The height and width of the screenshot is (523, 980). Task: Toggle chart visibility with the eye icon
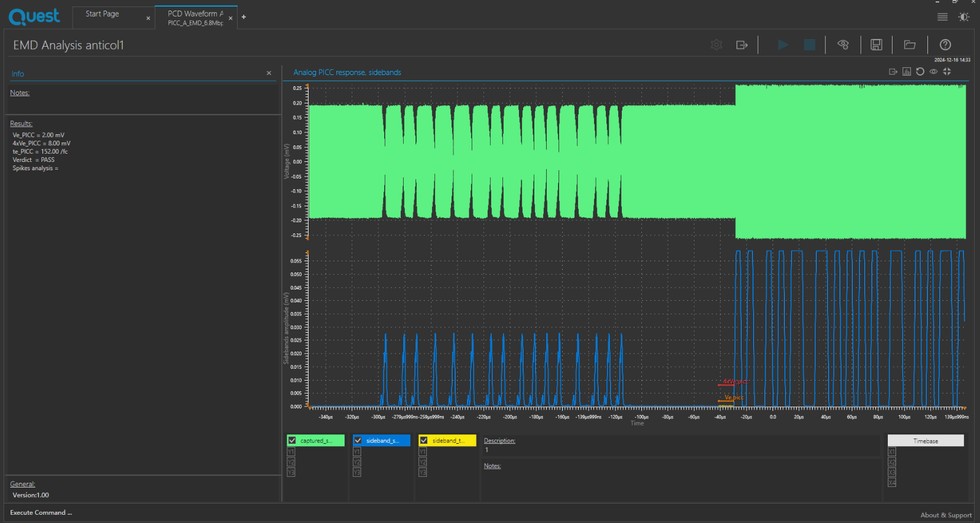[933, 72]
